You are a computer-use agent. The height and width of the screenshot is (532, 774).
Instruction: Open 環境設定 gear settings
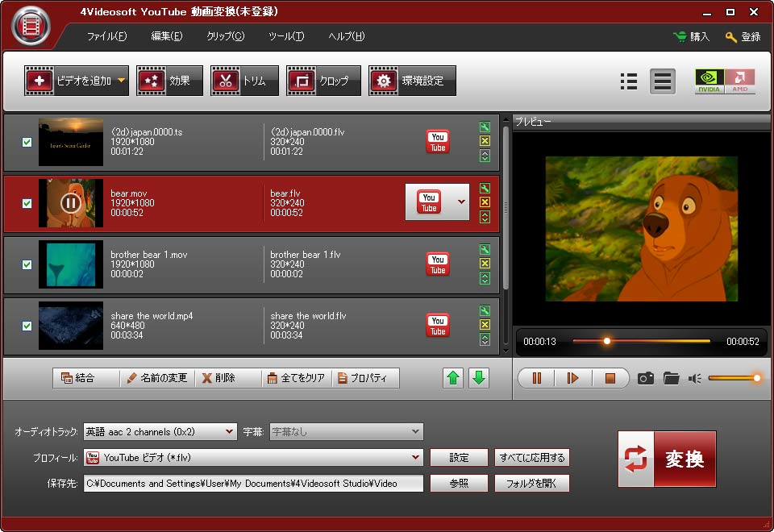[x=411, y=81]
